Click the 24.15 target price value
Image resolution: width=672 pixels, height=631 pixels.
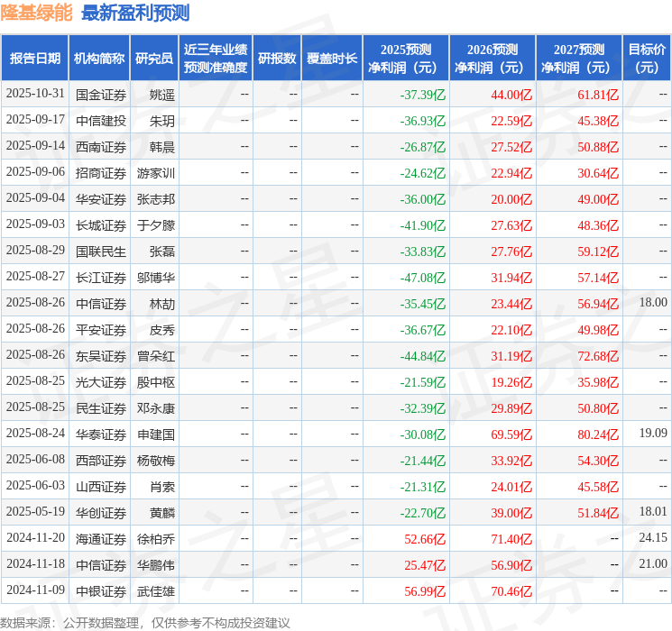652,538
